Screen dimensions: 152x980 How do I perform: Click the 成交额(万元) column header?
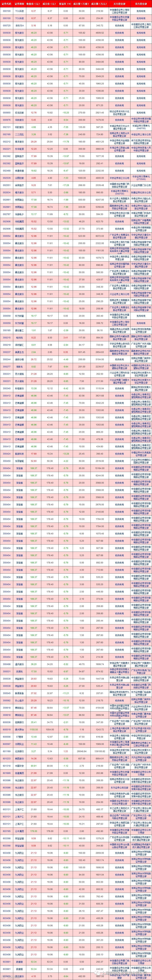[x=99, y=3]
